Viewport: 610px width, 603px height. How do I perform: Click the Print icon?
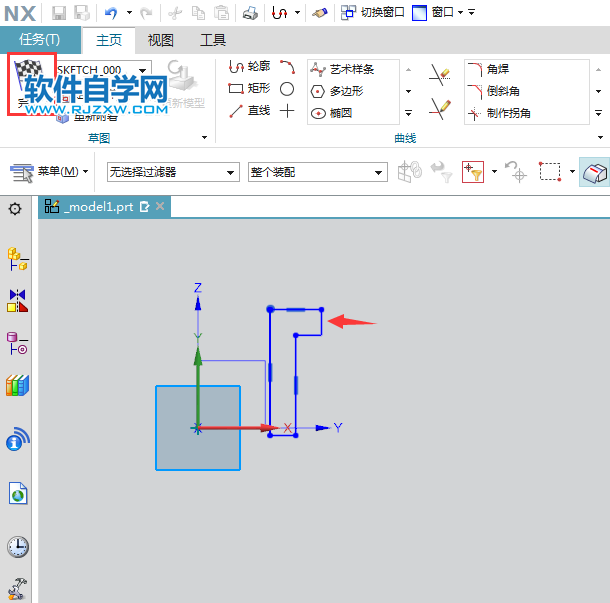(x=250, y=13)
